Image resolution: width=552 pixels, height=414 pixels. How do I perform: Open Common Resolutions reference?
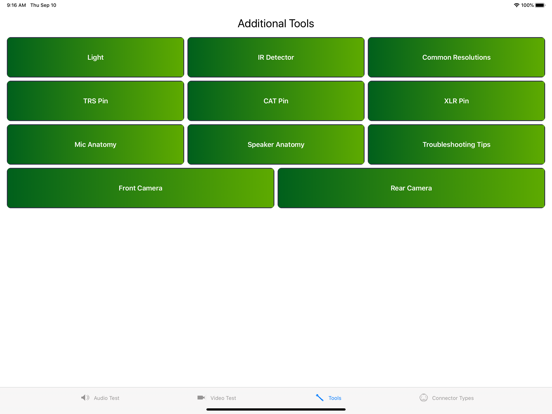click(456, 57)
